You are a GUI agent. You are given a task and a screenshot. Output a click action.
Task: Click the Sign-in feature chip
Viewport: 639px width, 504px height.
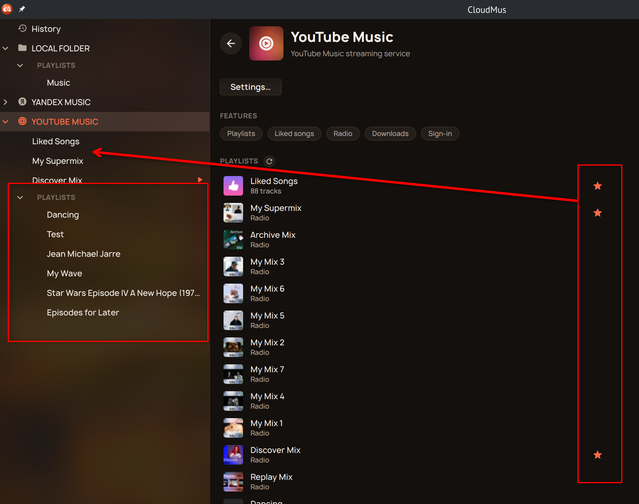[440, 134]
